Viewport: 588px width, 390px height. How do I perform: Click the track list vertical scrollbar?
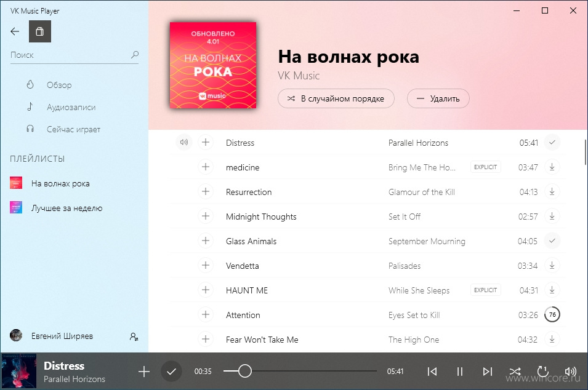[586, 152]
